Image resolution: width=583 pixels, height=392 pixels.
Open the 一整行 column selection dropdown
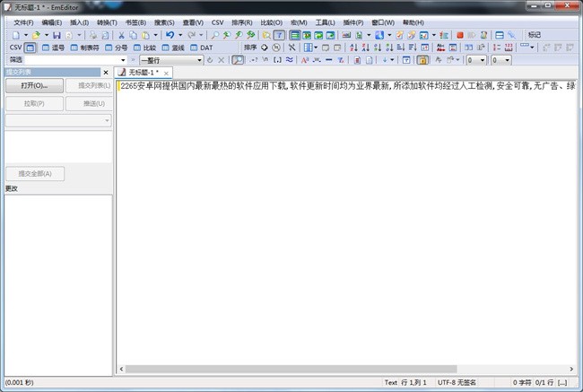point(199,60)
